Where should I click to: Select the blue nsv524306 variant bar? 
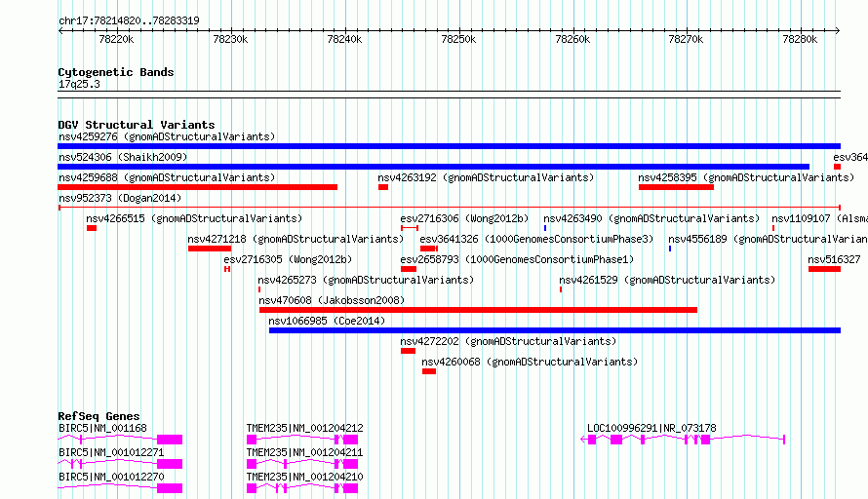[433, 167]
